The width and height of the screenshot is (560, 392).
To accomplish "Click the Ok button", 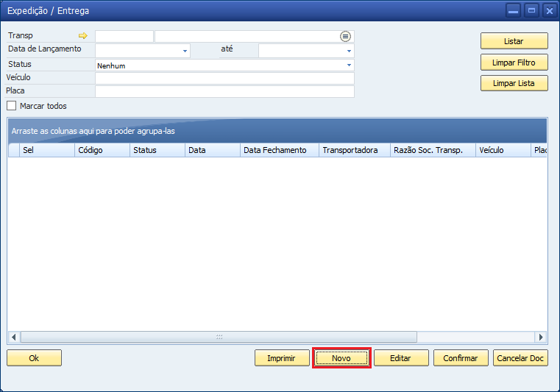I will [35, 358].
